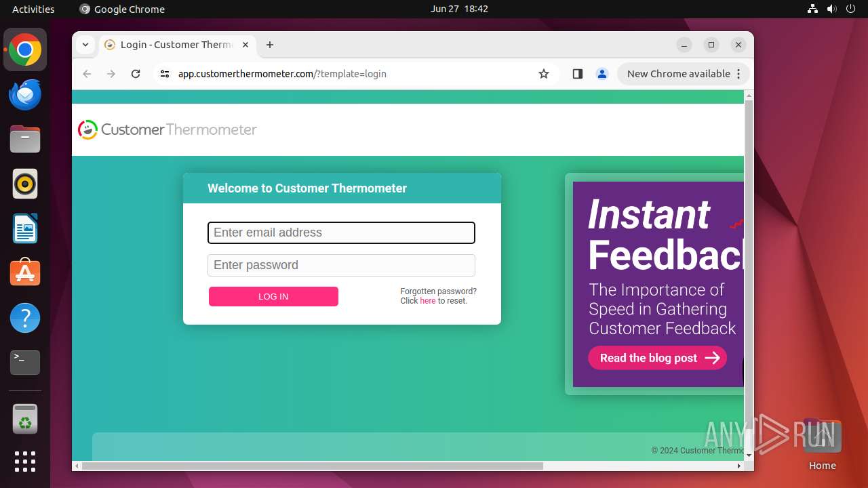Image resolution: width=868 pixels, height=488 pixels.
Task: Launch Thunderbird mail from the dock
Action: click(25, 95)
